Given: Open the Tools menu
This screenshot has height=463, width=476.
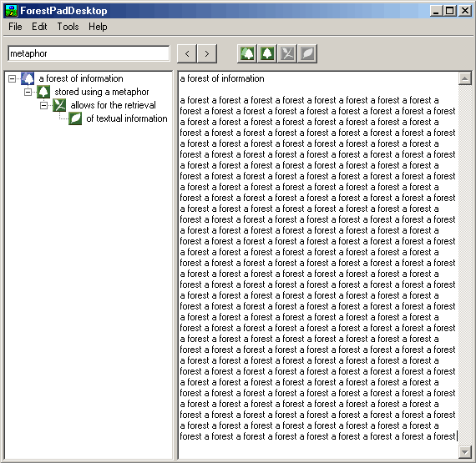Looking at the screenshot, I should point(68,27).
